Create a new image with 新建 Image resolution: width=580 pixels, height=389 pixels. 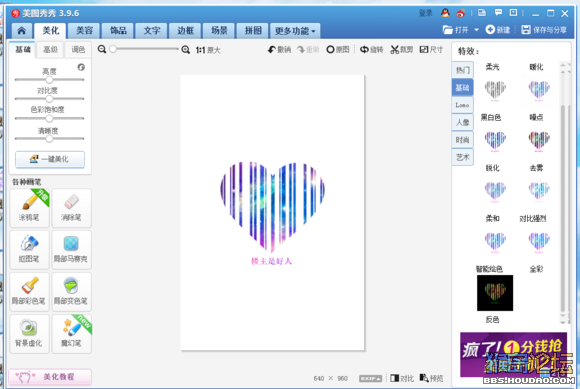[498, 30]
